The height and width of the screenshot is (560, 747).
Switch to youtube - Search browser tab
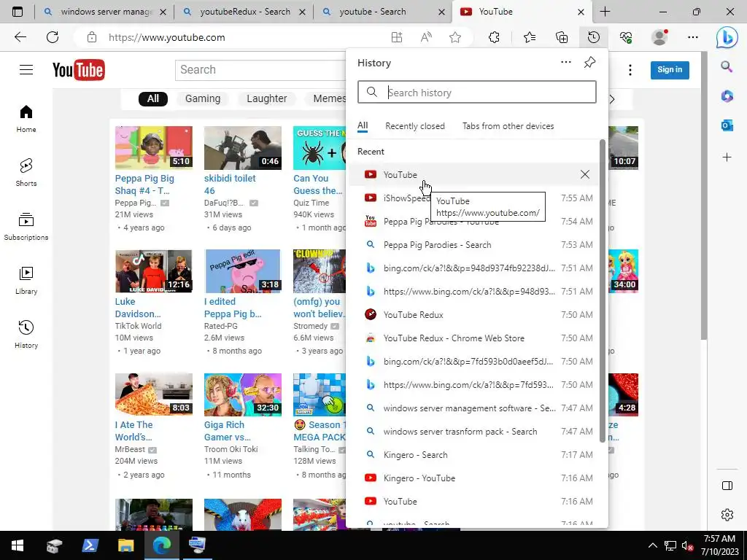[383, 12]
